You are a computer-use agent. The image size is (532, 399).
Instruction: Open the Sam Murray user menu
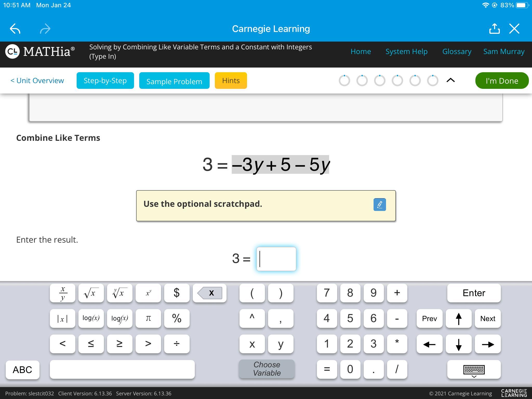504,51
